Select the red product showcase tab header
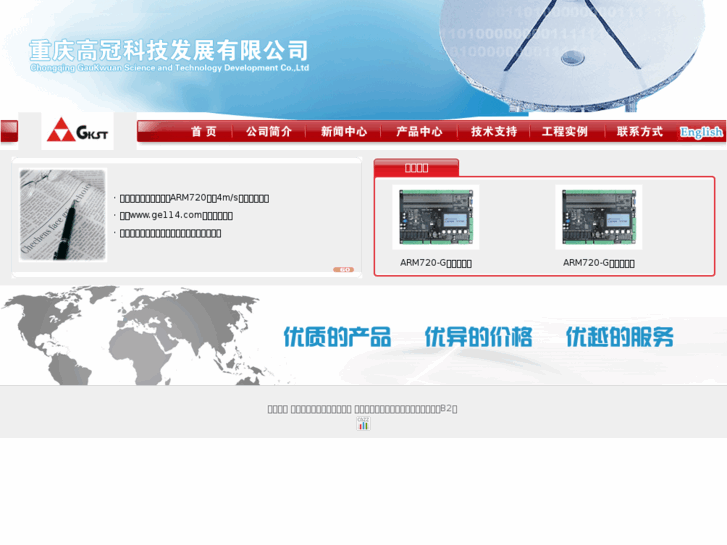The image size is (727, 545). point(416,167)
